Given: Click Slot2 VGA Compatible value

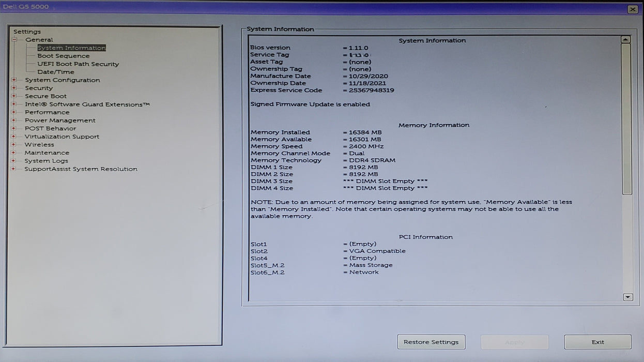Looking at the screenshot, I should click(377, 251).
